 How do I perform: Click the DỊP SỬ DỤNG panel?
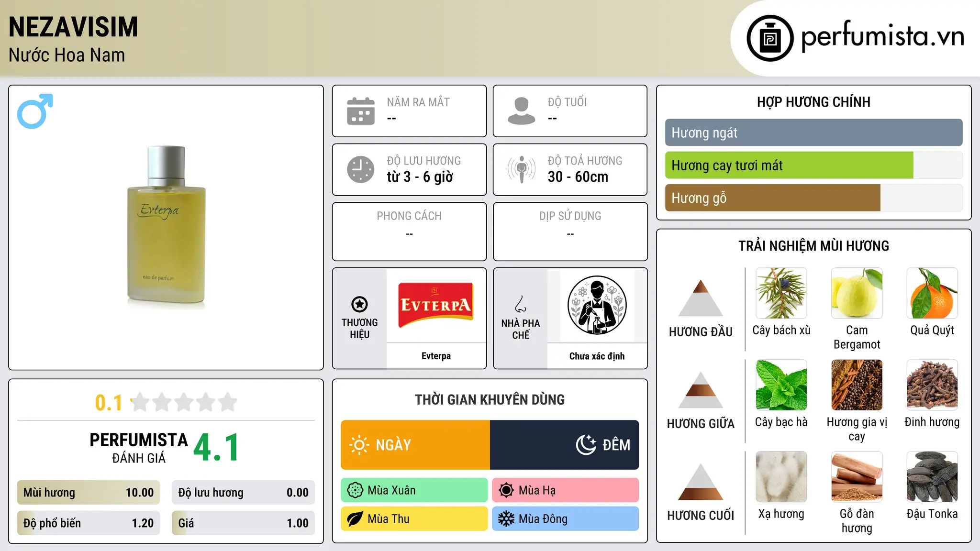click(570, 231)
